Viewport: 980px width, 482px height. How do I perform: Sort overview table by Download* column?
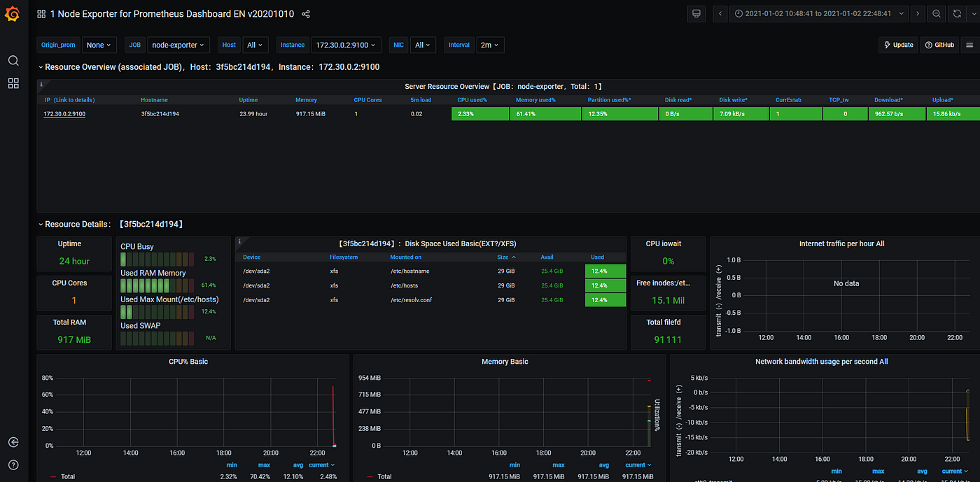888,100
